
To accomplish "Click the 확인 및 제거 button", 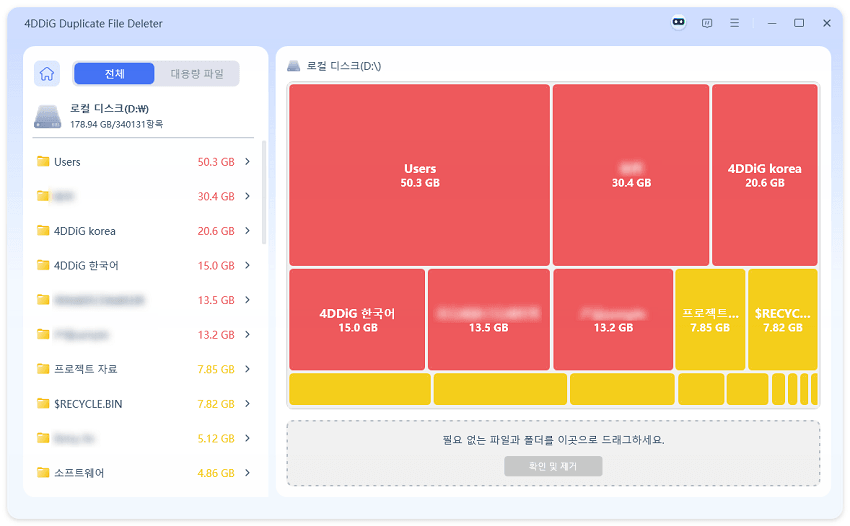I will coord(553,466).
